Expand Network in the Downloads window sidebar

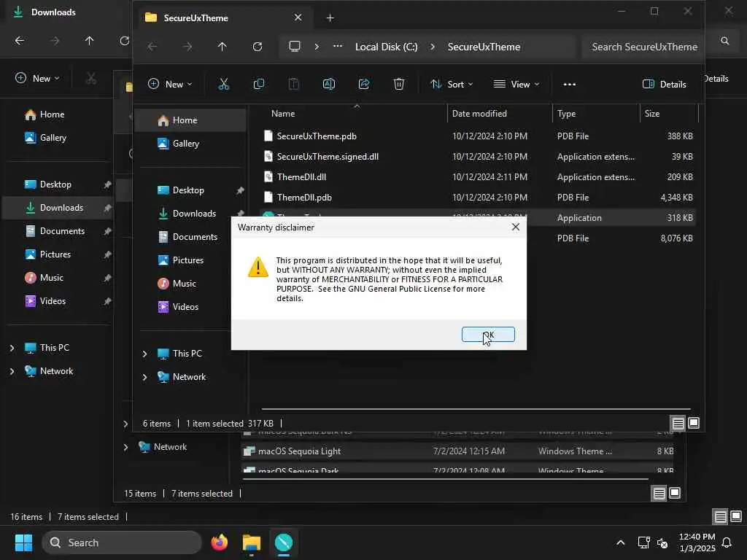point(12,371)
